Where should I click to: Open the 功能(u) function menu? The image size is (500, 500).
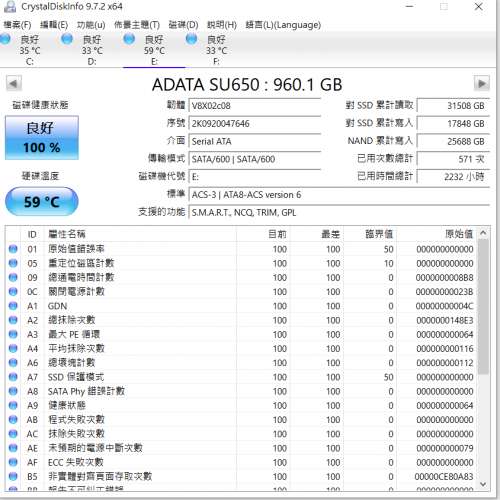tap(91, 25)
